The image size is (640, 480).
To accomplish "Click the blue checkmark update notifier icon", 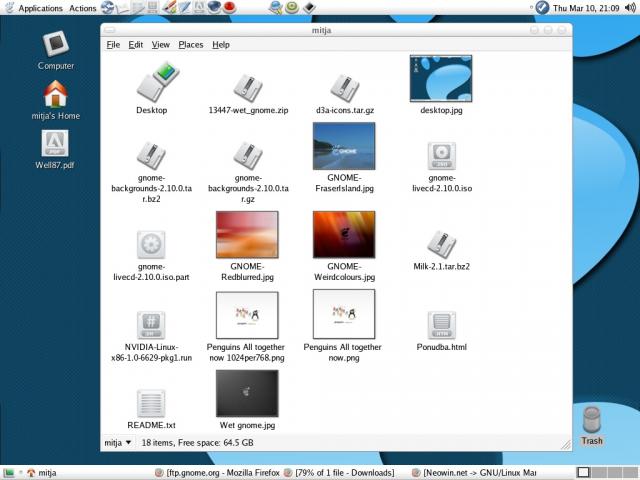I will 542,7.
